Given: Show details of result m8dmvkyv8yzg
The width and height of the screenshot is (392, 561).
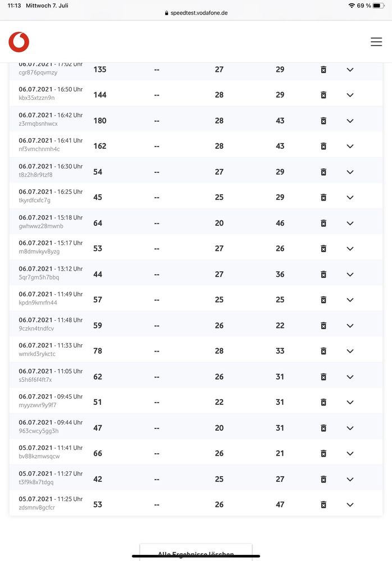Looking at the screenshot, I should pyautogui.click(x=350, y=249).
